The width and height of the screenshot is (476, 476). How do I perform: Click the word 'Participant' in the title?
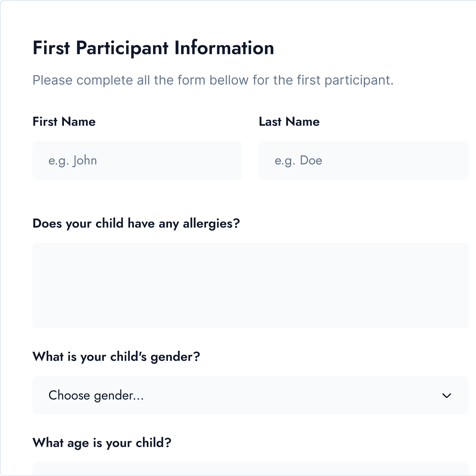[x=122, y=48]
